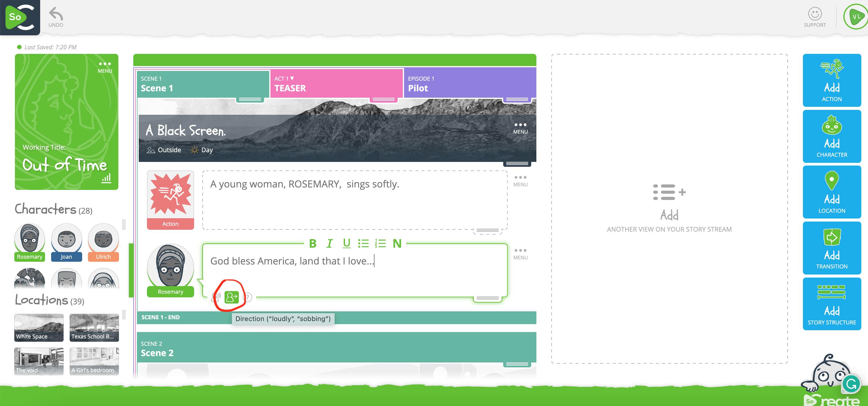Click the Add Transition button

pos(831,248)
